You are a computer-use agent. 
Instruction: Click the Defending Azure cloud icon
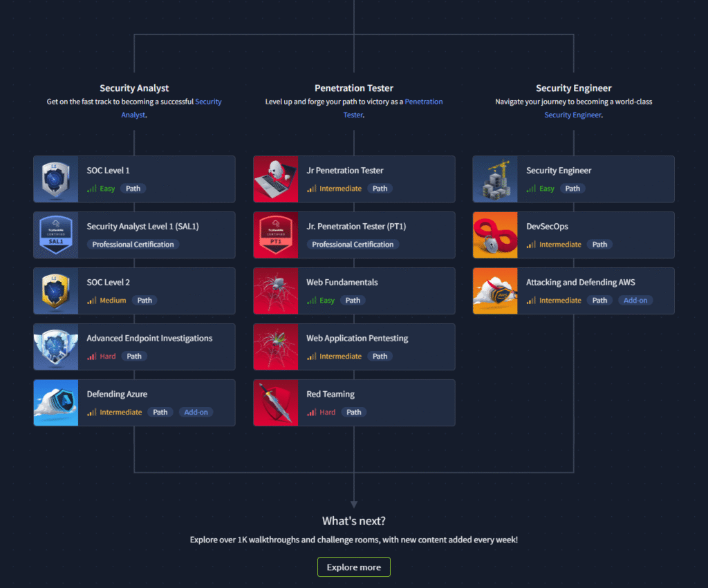[x=56, y=403]
